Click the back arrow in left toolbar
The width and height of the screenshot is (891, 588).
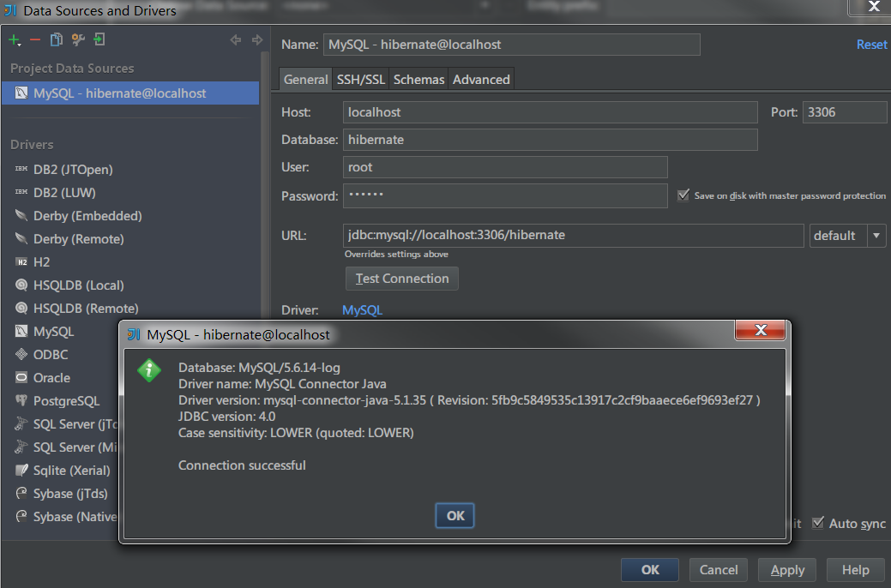(x=235, y=39)
